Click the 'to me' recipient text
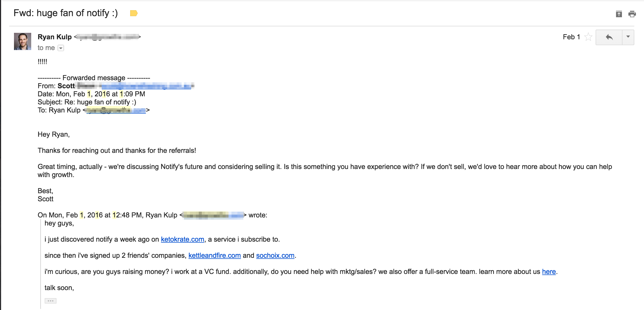This screenshot has width=644, height=310. (46, 48)
